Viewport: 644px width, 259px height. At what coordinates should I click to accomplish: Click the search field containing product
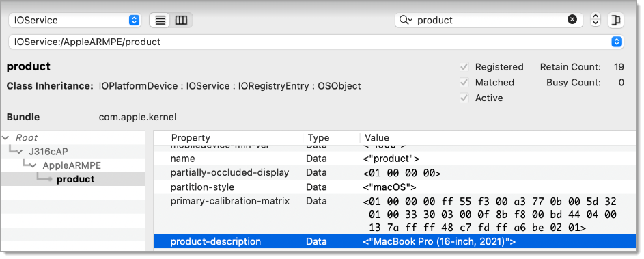tap(489, 20)
